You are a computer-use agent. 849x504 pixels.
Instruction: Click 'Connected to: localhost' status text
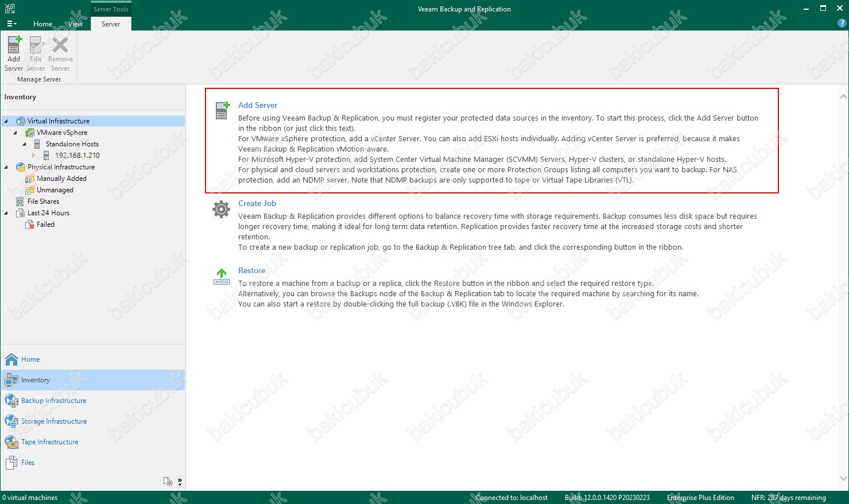(511, 498)
